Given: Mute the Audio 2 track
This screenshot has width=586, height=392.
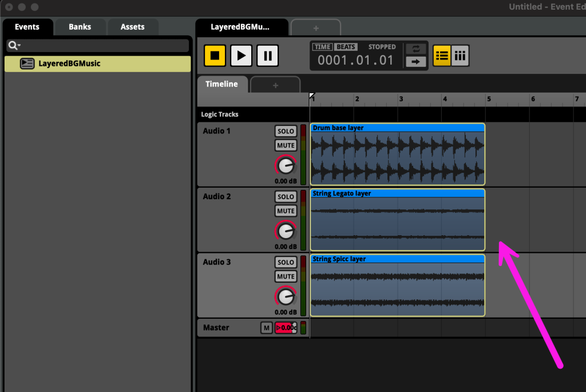Looking at the screenshot, I should 286,211.
